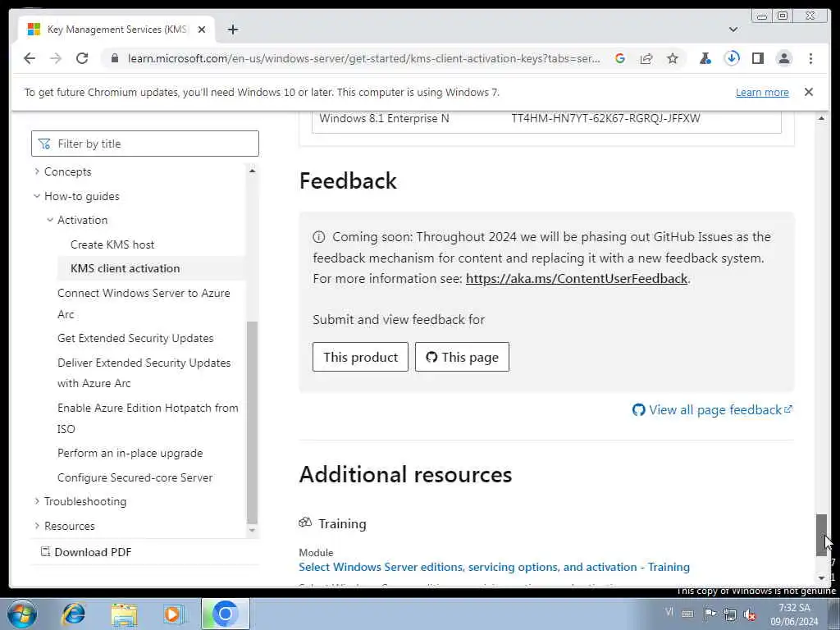Click the browser forward arrow

click(56, 58)
